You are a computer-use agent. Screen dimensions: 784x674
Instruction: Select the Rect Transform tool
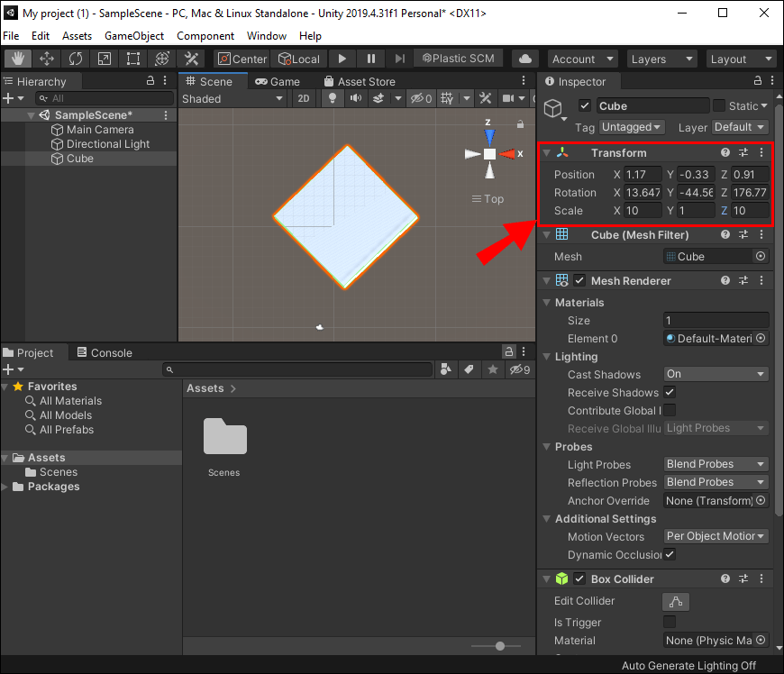point(132,58)
